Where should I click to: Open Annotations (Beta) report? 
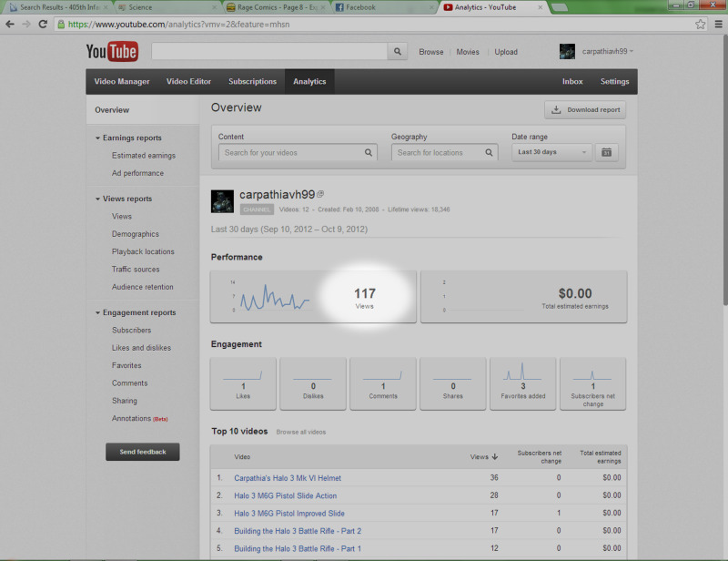coord(139,418)
